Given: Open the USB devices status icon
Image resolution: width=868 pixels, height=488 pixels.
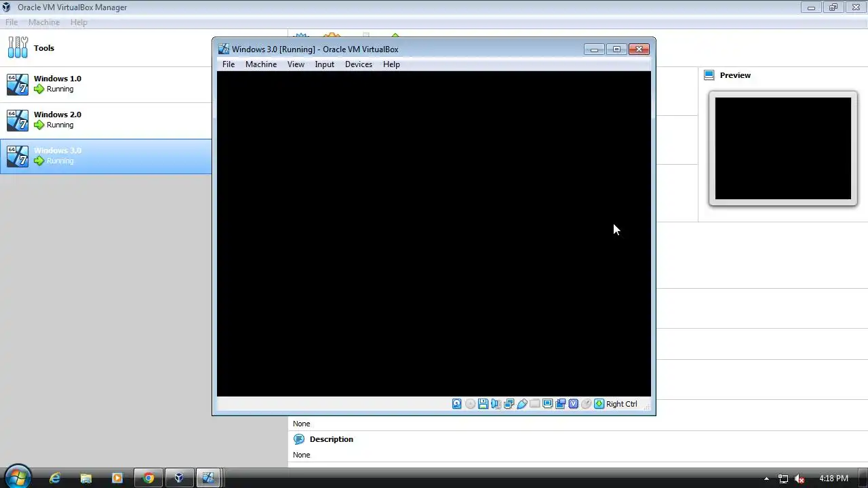Looking at the screenshot, I should point(521,404).
